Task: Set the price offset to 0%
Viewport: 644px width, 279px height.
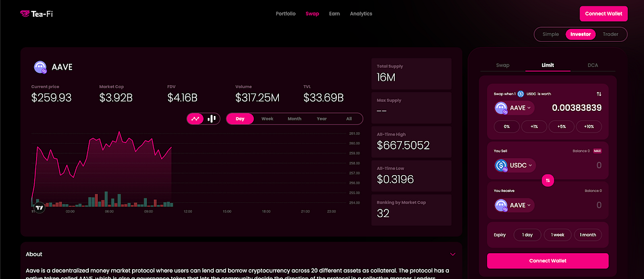Action: pyautogui.click(x=507, y=126)
